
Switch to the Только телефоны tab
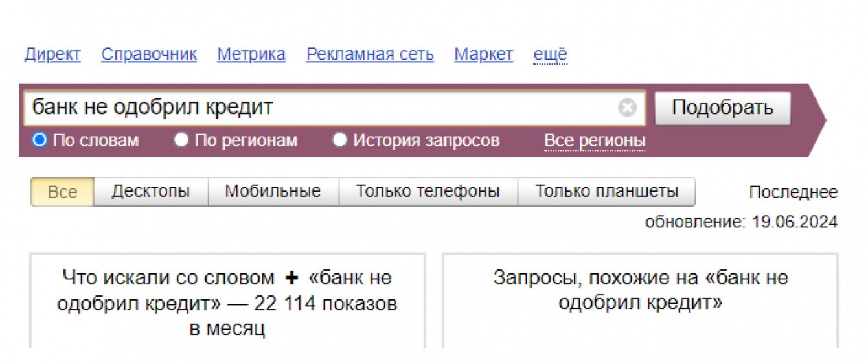click(x=428, y=192)
